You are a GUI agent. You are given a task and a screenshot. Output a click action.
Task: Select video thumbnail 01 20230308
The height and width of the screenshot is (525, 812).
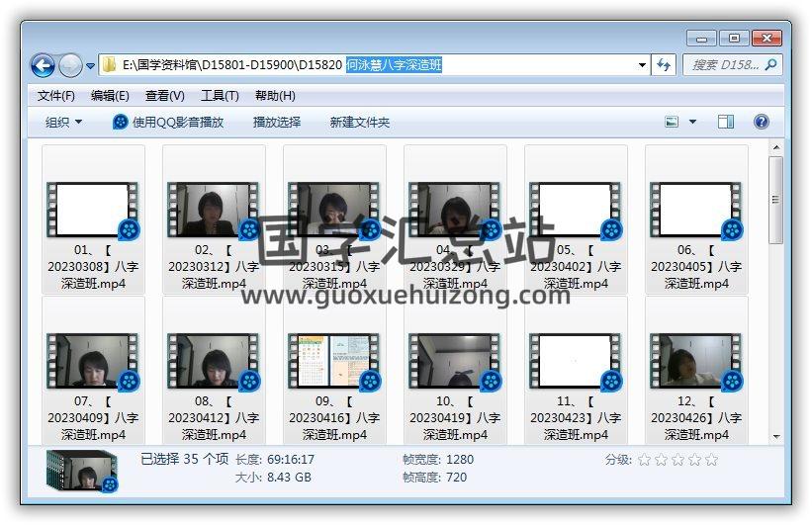pyautogui.click(x=92, y=210)
